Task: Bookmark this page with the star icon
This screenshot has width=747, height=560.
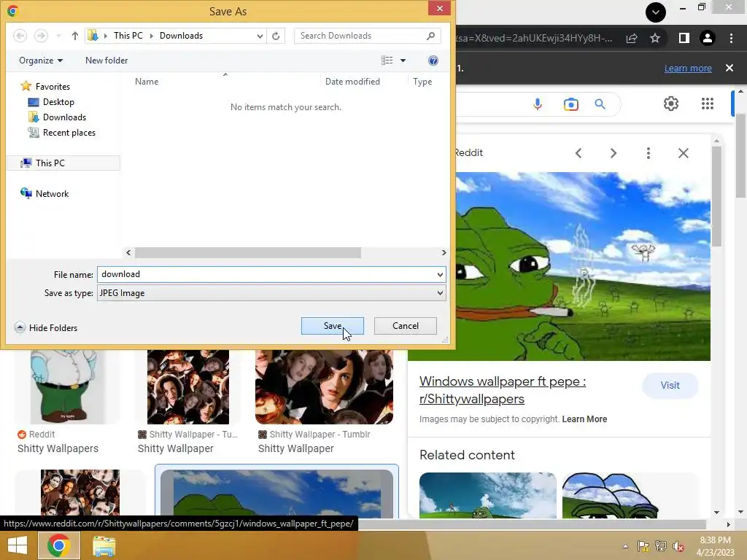Action: pyautogui.click(x=655, y=38)
